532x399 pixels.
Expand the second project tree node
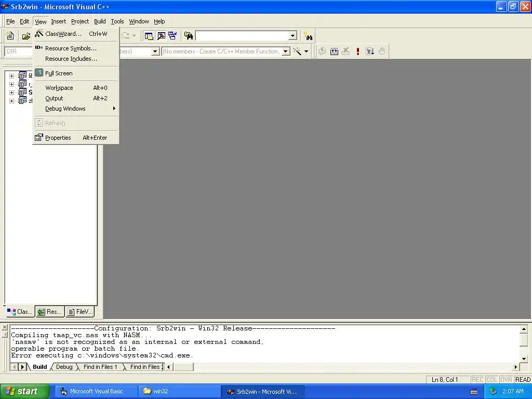11,84
